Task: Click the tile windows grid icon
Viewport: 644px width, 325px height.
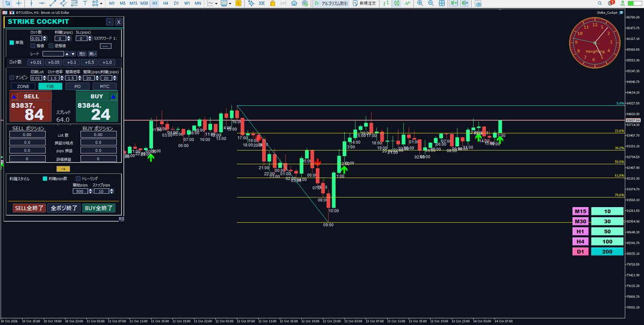Action: [442, 3]
